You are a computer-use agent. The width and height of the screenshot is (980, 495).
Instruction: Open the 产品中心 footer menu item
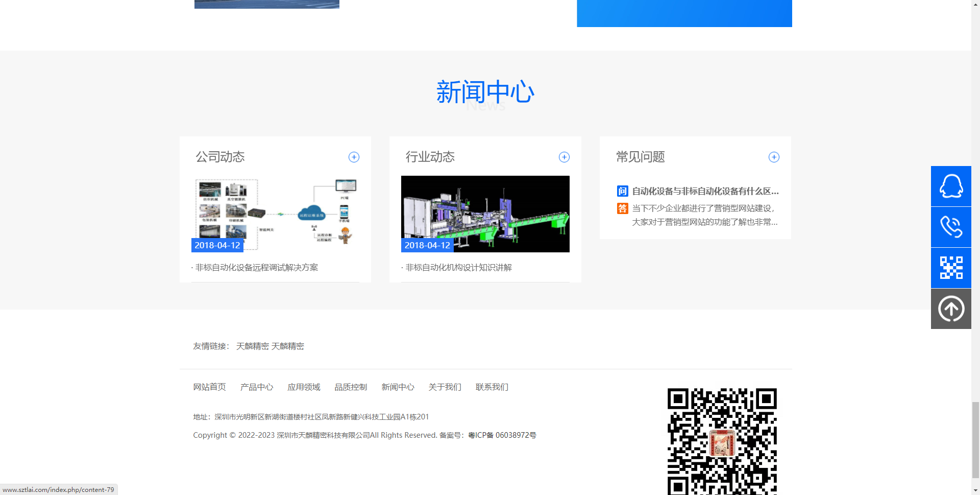[x=257, y=387]
